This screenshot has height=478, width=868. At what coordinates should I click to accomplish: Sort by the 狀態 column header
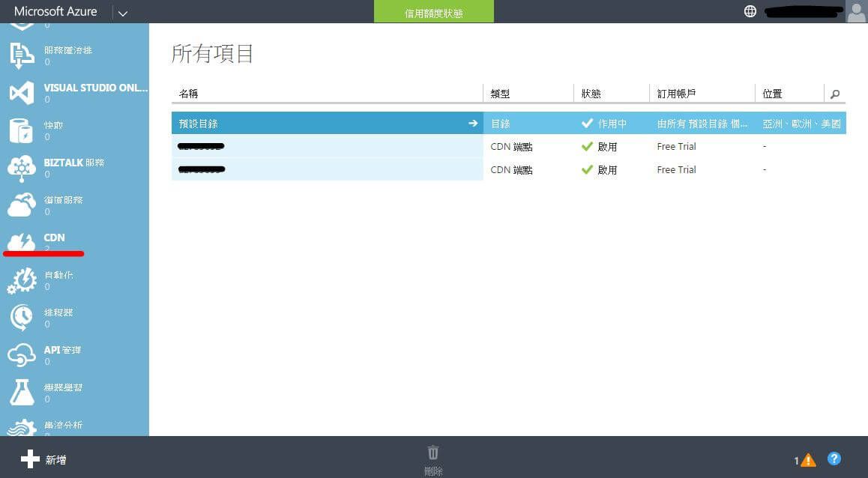click(591, 94)
